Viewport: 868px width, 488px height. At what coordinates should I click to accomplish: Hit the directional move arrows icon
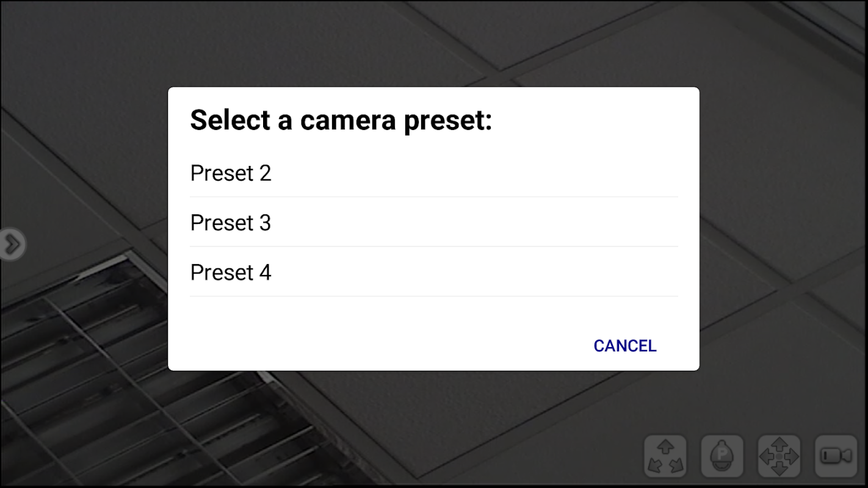tap(779, 456)
